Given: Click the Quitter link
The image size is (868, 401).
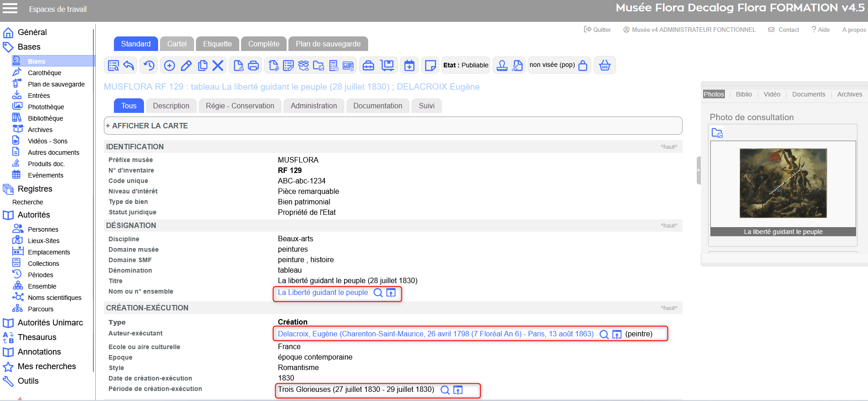Looking at the screenshot, I should click(597, 30).
